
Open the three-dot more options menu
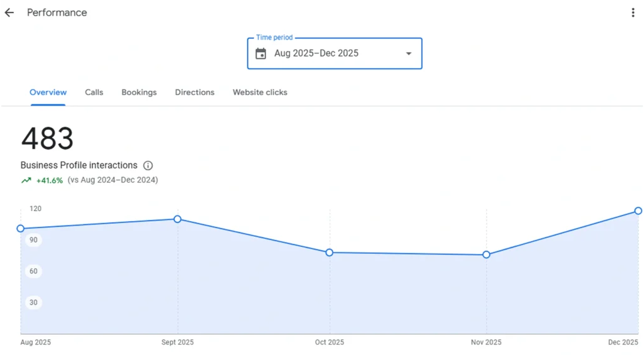click(x=633, y=13)
